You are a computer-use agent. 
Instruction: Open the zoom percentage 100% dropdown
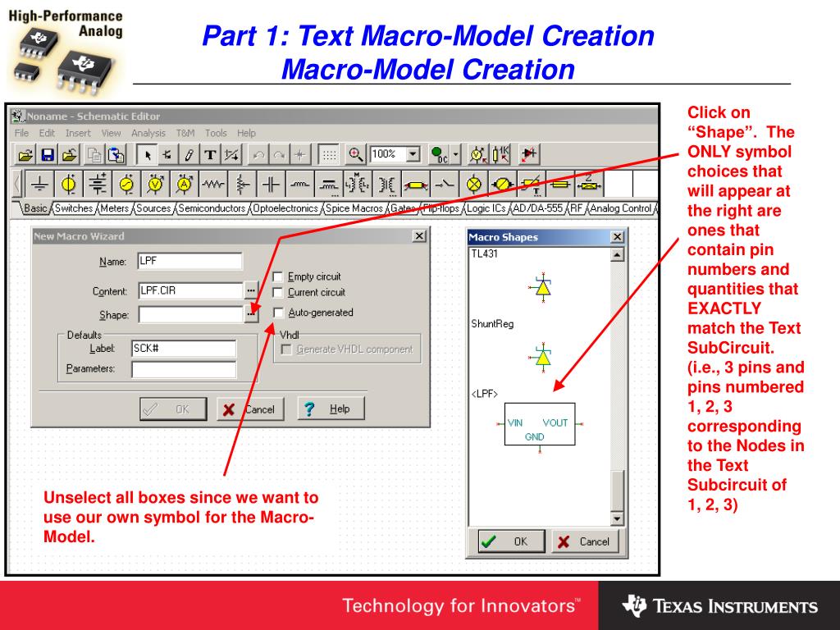pos(413,154)
